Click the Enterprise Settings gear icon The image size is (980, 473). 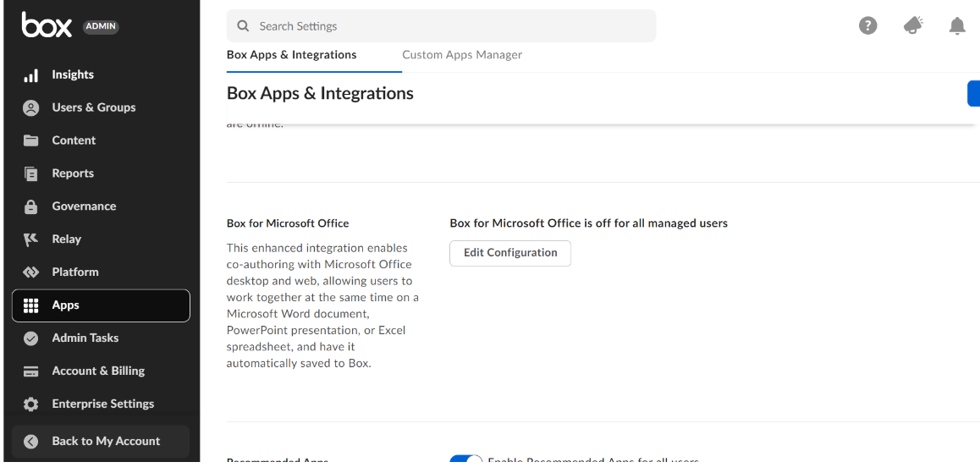[30, 404]
